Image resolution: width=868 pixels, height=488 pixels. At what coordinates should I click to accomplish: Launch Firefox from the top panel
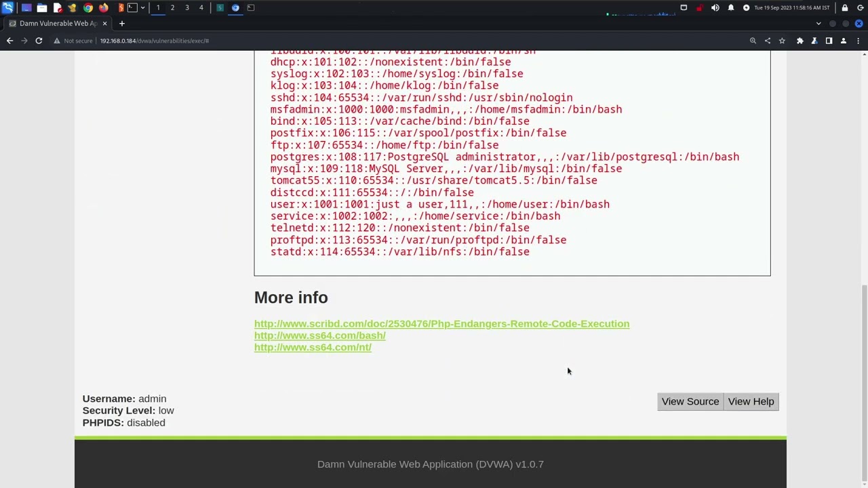104,7
